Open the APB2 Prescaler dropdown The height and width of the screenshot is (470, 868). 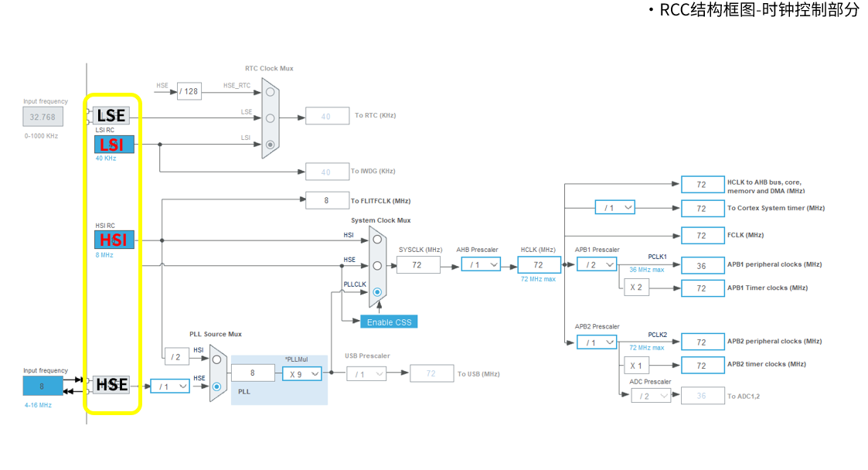pyautogui.click(x=597, y=342)
